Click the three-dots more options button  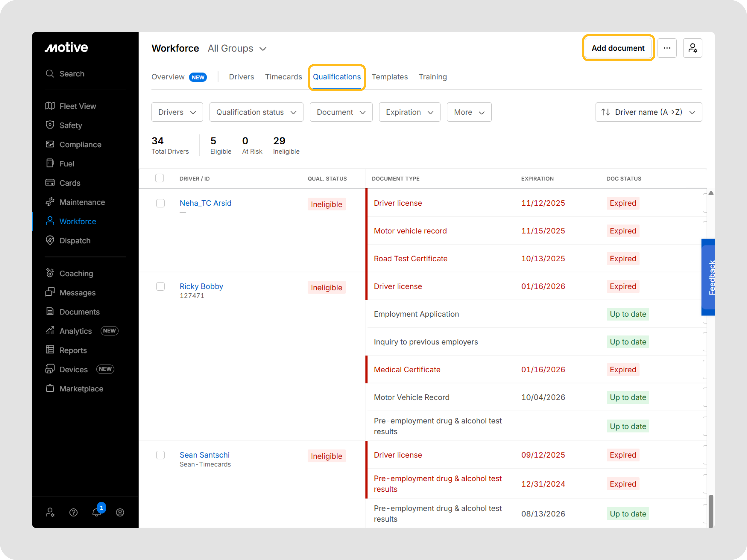coord(667,48)
